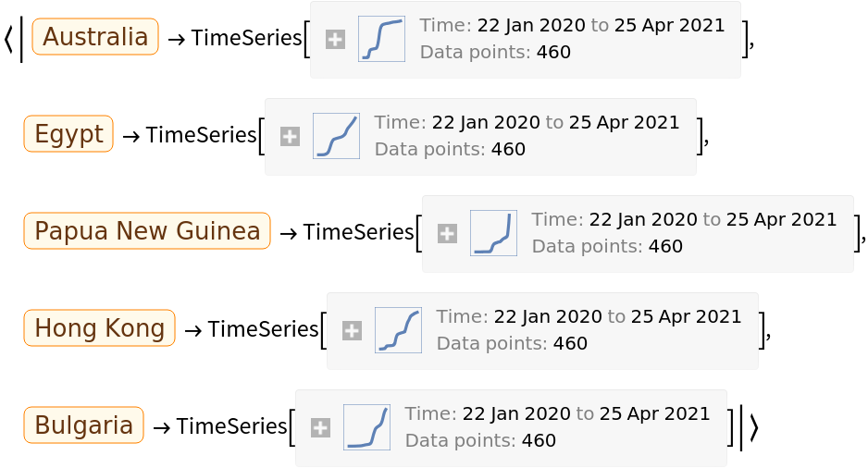This screenshot has width=868, height=468.
Task: Select the Hong Kong entity label
Action: point(99,327)
